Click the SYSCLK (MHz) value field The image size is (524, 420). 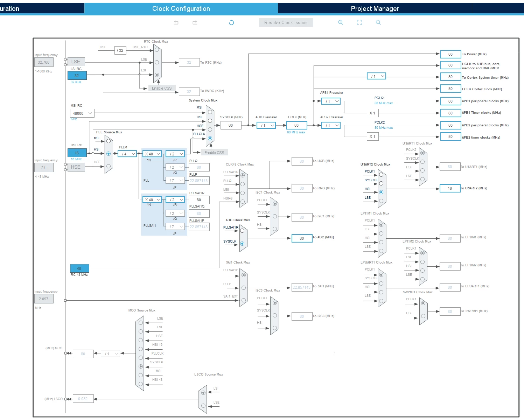pos(231,125)
